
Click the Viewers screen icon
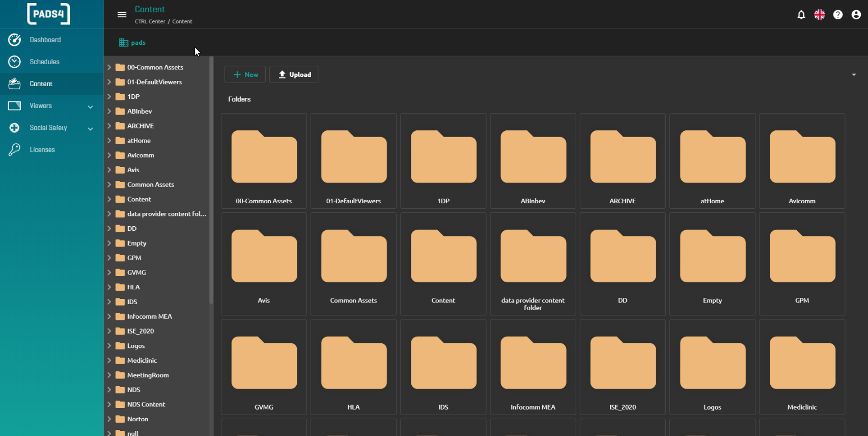15,105
